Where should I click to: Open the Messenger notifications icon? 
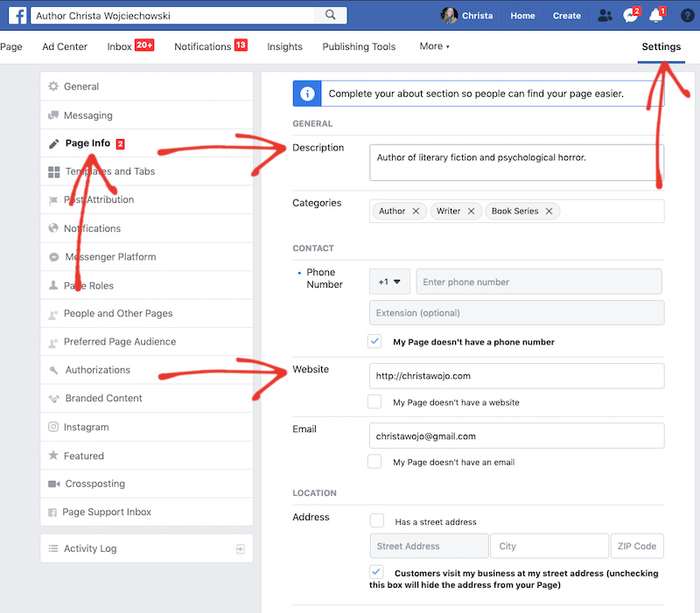coord(630,15)
